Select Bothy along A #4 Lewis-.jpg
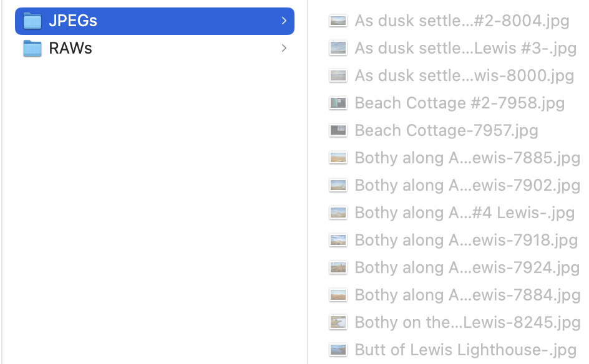This screenshot has height=364, width=589. [x=464, y=213]
